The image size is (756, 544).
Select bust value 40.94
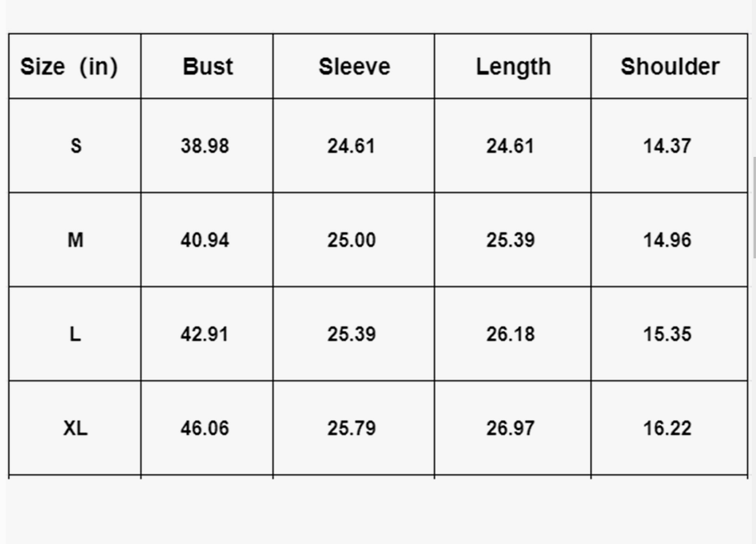click(x=205, y=240)
